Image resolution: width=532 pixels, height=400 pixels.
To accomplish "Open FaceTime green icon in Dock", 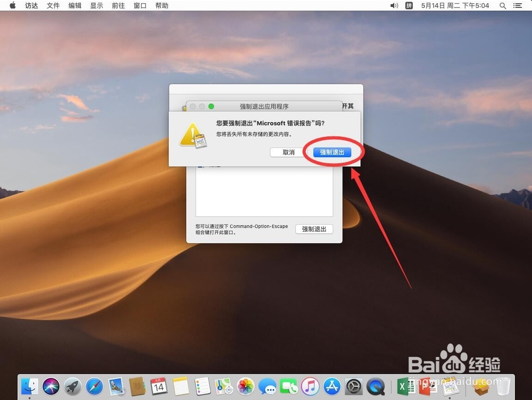I will [288, 386].
